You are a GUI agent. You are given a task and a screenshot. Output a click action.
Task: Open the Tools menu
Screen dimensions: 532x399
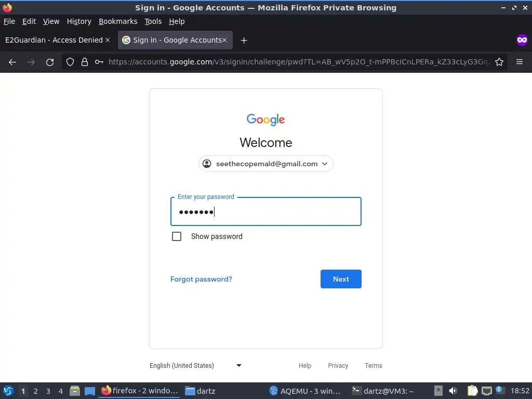(x=153, y=21)
